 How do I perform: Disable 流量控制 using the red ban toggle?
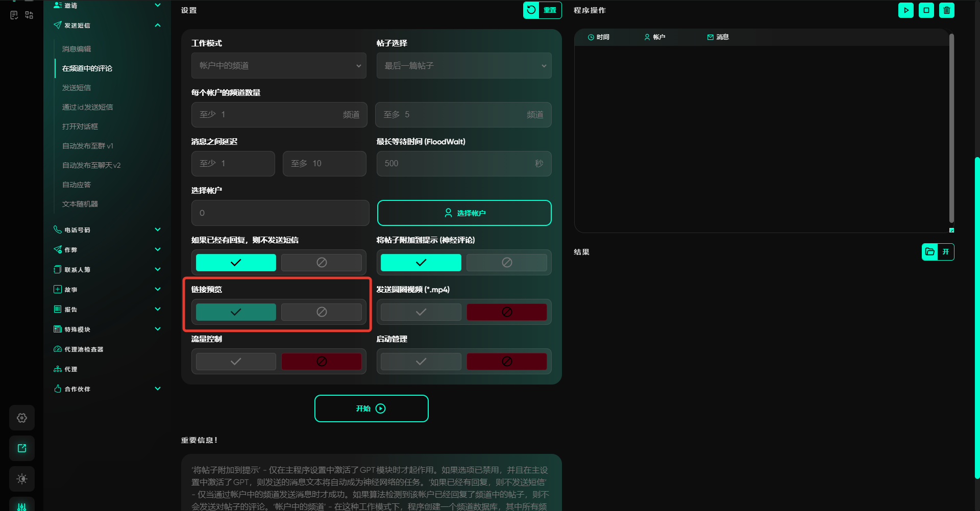click(321, 362)
